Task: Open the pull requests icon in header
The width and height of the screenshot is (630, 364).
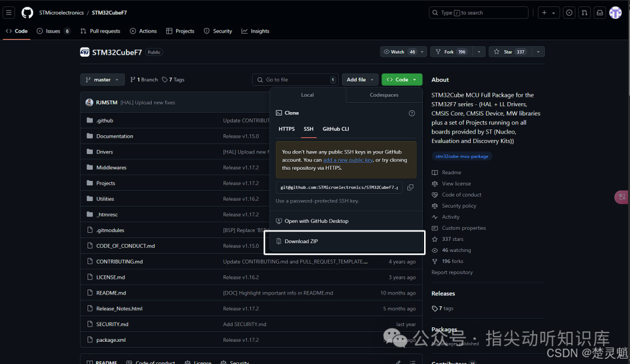Action: 584,13
